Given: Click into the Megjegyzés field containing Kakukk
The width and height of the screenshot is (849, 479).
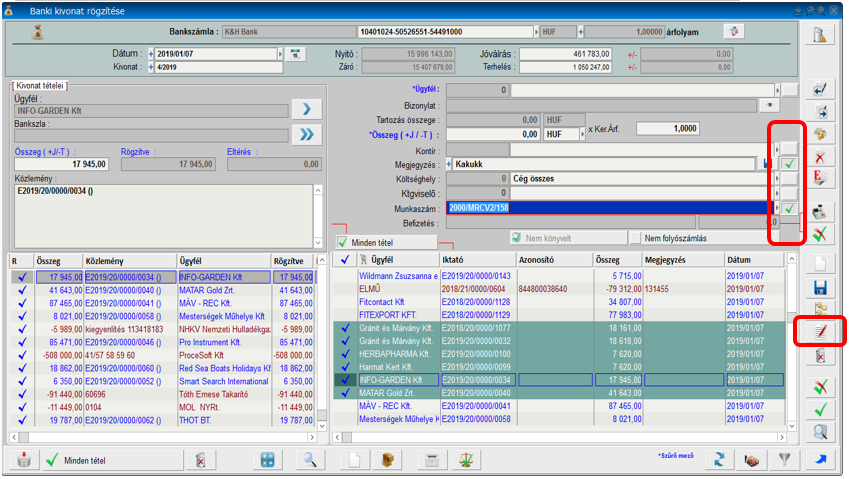Looking at the screenshot, I should pyautogui.click(x=600, y=163).
